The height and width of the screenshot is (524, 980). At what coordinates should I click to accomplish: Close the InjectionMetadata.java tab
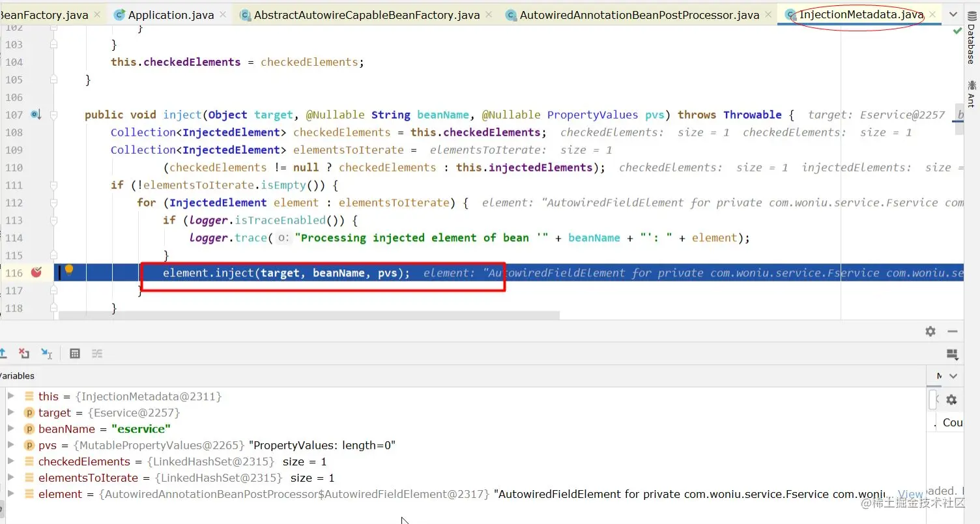pyautogui.click(x=932, y=14)
